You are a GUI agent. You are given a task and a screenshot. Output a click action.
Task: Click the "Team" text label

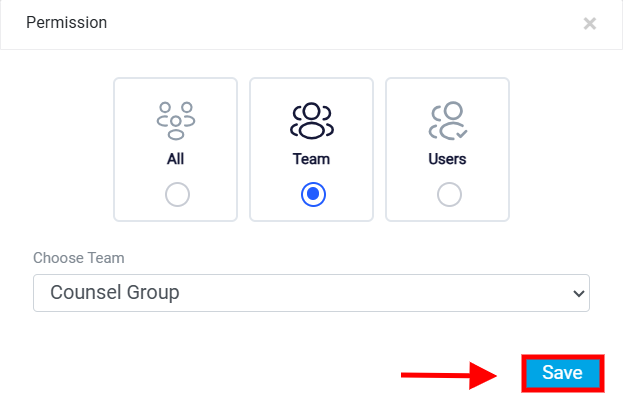(x=312, y=159)
